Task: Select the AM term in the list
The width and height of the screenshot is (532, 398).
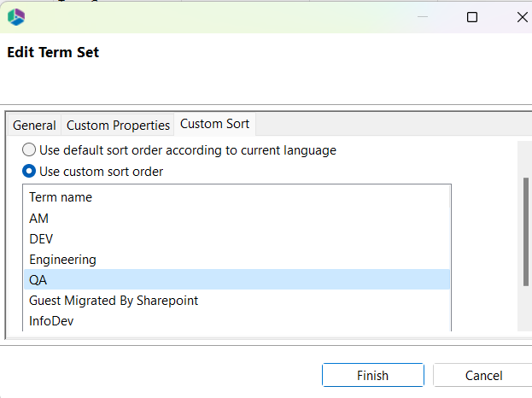Action: tap(39, 219)
